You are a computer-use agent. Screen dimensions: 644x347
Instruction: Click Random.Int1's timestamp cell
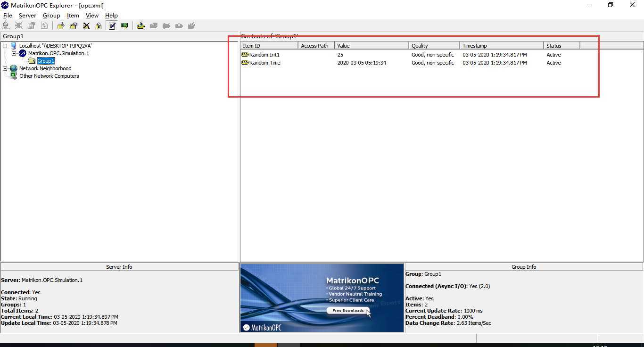click(x=495, y=55)
